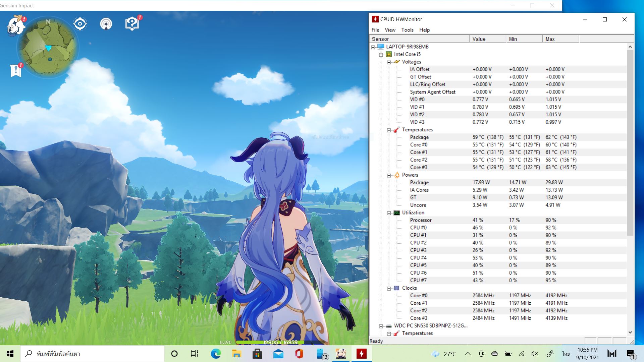Viewport: 644px width, 362px height.
Task: Click the scroll-up arrow in HWMonitor
Action: click(630, 47)
